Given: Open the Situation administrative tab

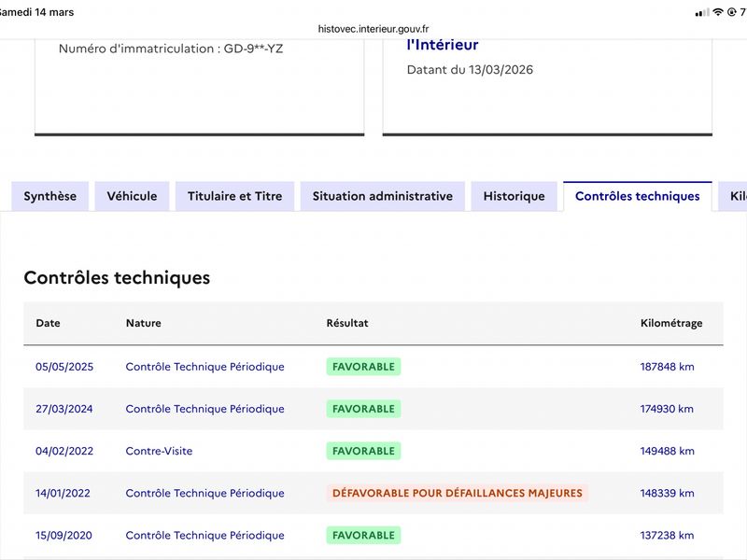Looking at the screenshot, I should pyautogui.click(x=382, y=196).
